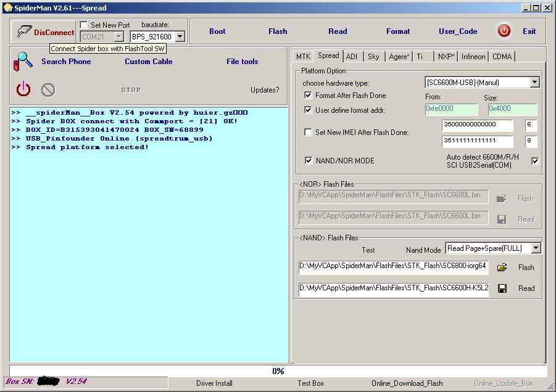This screenshot has width=556, height=392.
Task: Uncheck Format After Flash Done
Action: [308, 96]
